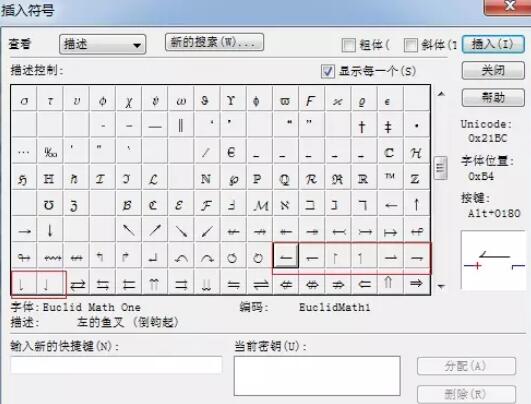Click the 分配(A) button
The width and height of the screenshot is (531, 404).
pyautogui.click(x=466, y=366)
